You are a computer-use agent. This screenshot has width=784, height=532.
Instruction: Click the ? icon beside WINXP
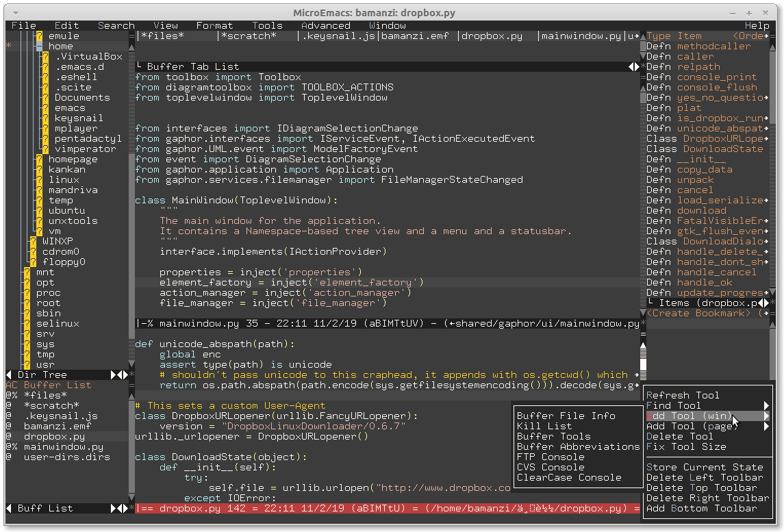coord(33,242)
